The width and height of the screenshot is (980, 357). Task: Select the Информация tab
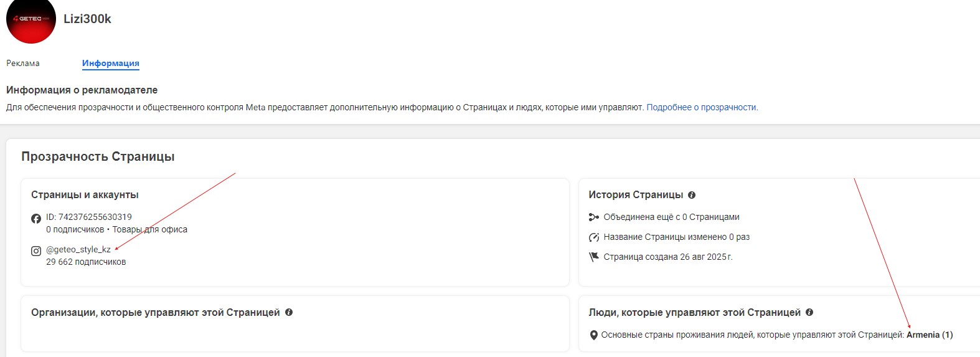click(x=111, y=63)
